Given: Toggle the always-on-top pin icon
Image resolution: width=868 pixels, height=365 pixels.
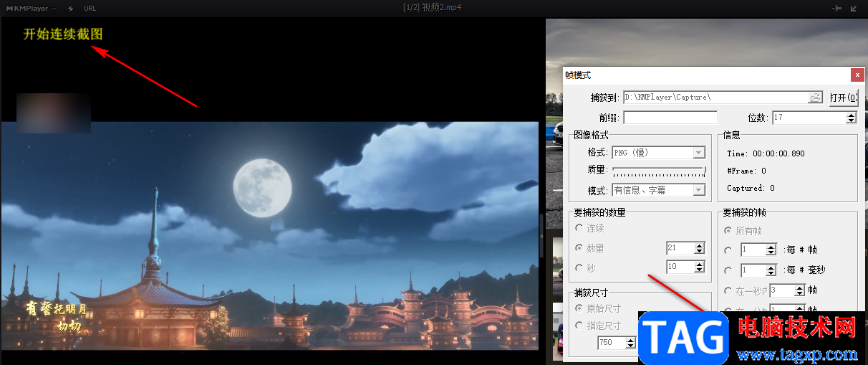Looking at the screenshot, I should pyautogui.click(x=836, y=9).
